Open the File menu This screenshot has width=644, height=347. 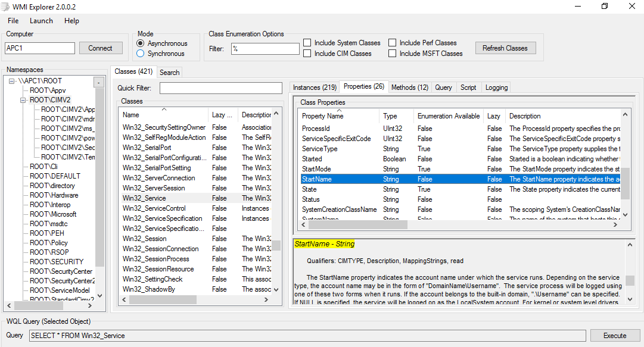13,21
